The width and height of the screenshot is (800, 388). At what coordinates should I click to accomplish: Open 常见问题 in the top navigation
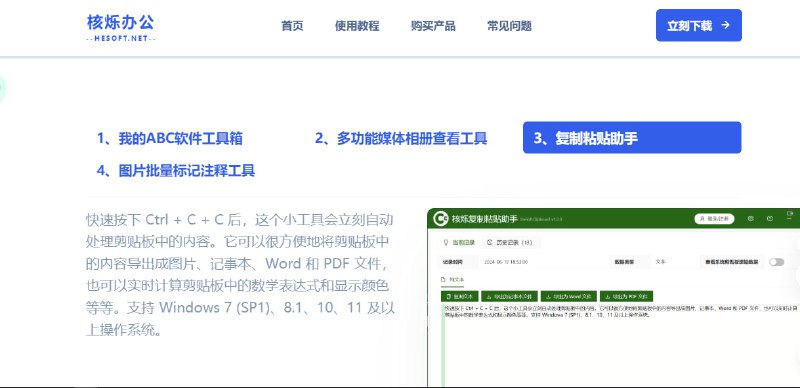pyautogui.click(x=509, y=26)
